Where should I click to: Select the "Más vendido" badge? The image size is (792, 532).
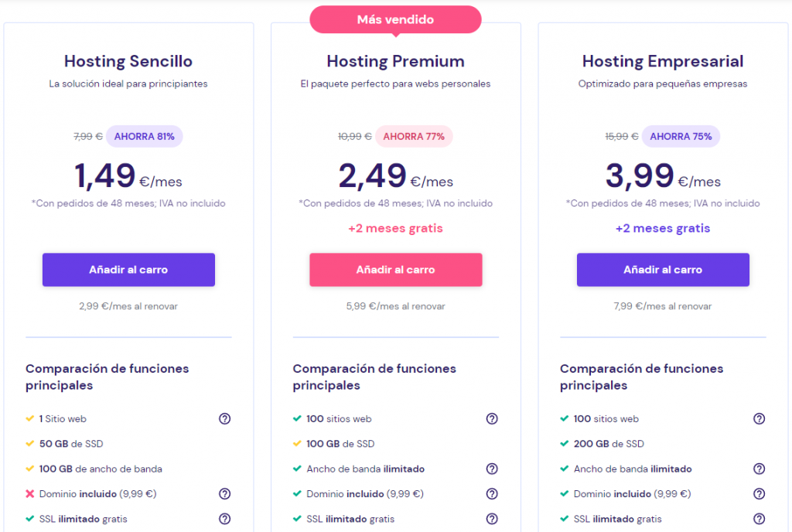tap(395, 19)
